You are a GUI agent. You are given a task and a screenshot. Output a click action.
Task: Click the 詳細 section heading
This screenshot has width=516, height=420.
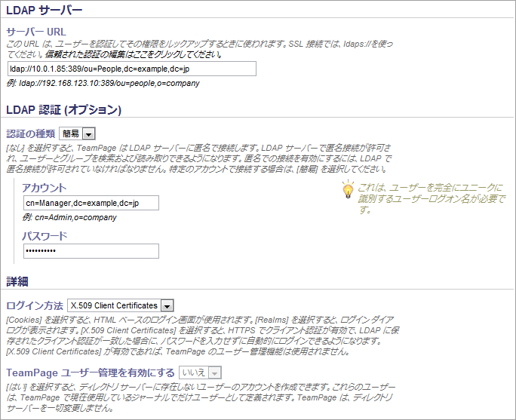pos(17,281)
